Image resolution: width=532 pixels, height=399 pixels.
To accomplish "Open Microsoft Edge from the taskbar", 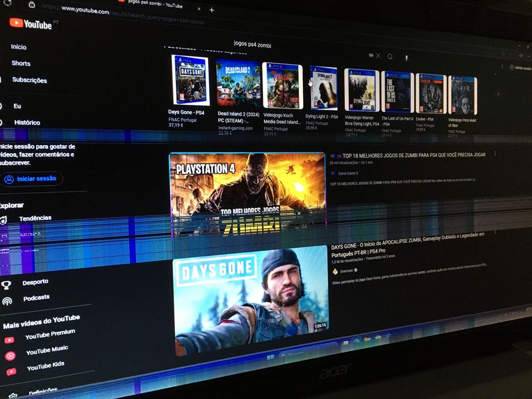I will tap(356, 342).
